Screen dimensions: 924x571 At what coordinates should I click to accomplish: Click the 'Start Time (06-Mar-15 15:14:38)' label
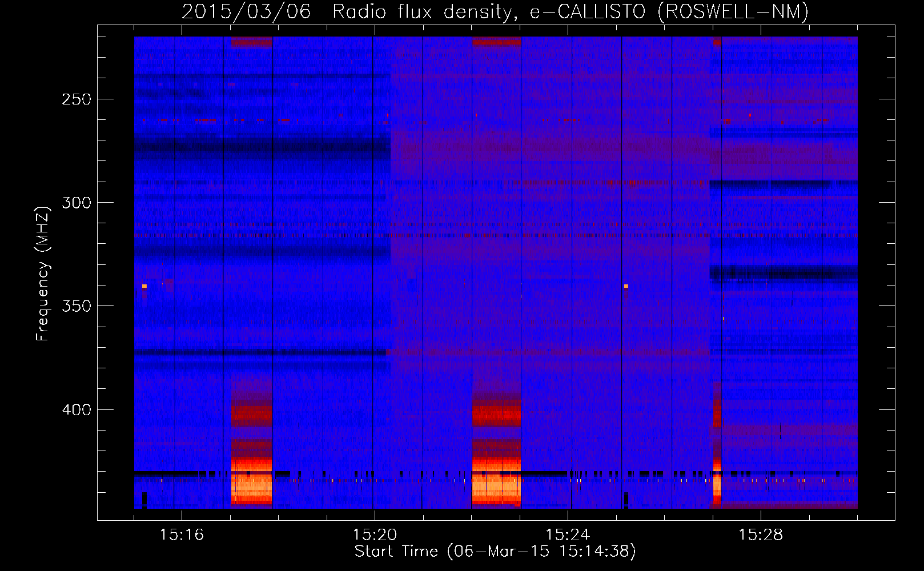(x=495, y=552)
